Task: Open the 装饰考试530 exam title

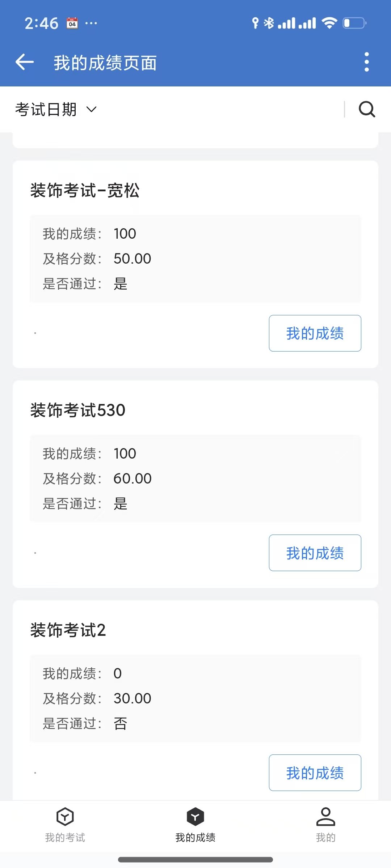Action: (78, 410)
